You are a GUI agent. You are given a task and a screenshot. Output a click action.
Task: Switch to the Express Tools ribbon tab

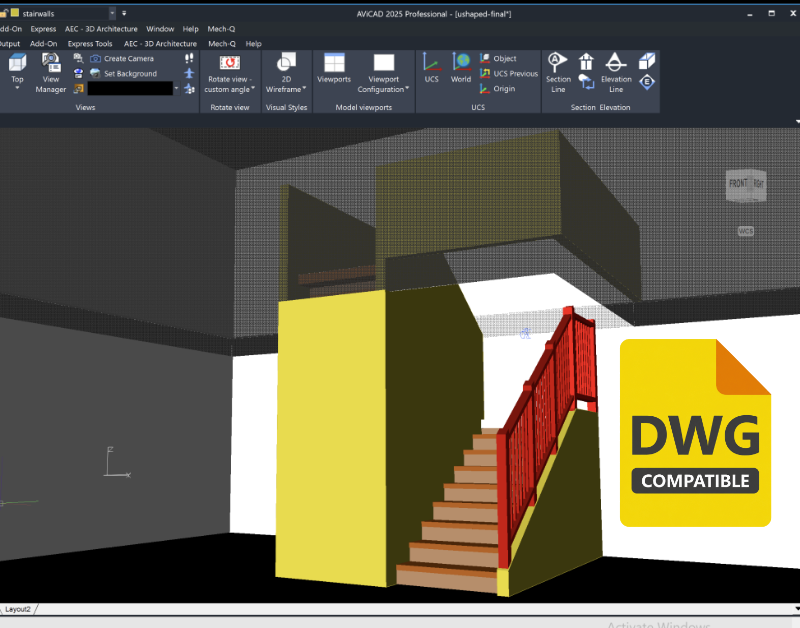tap(90, 44)
